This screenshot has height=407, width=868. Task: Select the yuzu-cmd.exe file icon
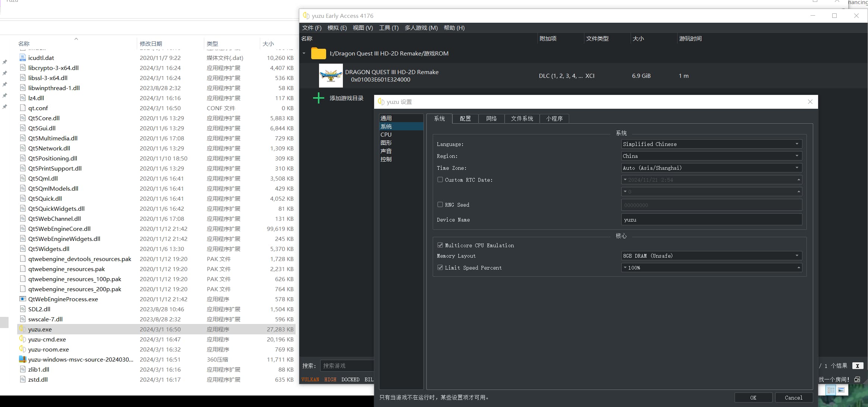pyautogui.click(x=23, y=339)
